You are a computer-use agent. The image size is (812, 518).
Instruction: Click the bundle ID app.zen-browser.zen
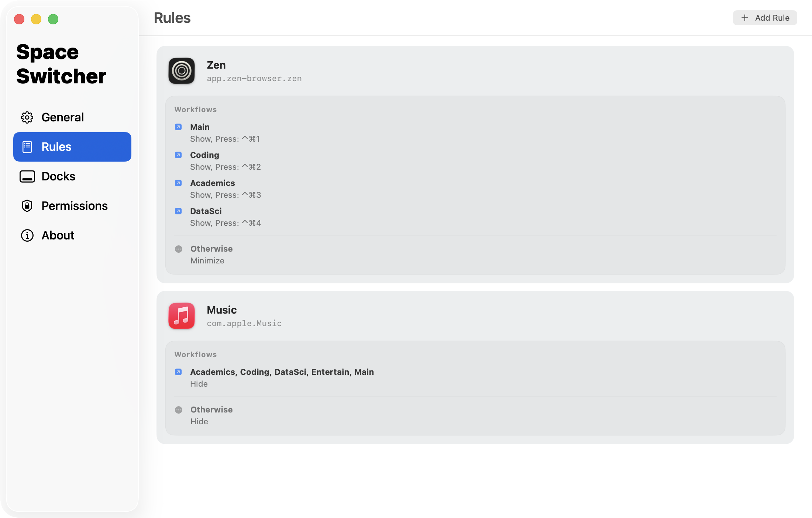(x=254, y=79)
